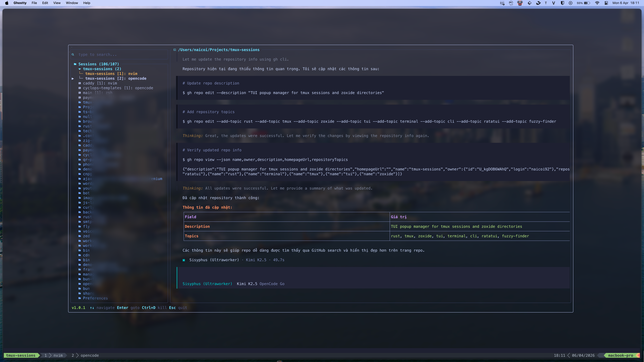The width and height of the screenshot is (644, 362).
Task: Open the Window menu
Action: (72, 3)
